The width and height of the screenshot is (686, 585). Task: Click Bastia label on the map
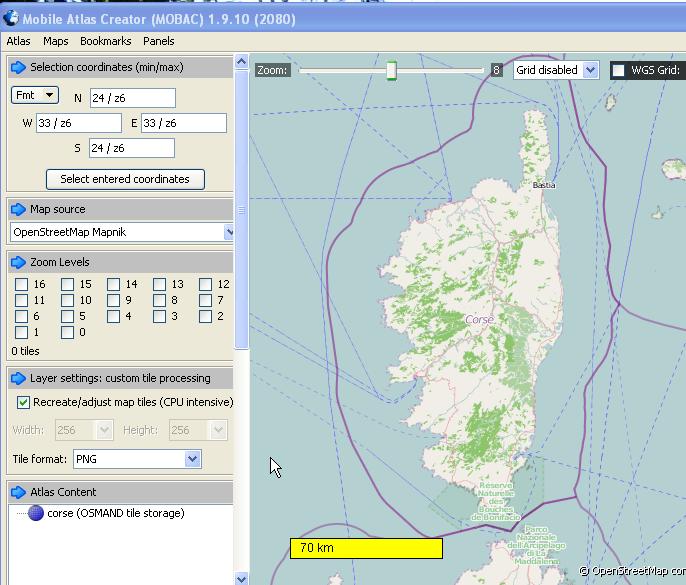(x=544, y=185)
